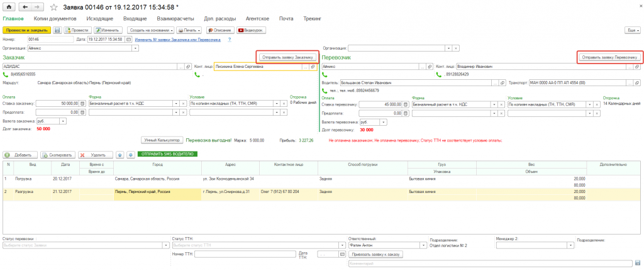Open the Создать на основании menu

click(x=150, y=30)
